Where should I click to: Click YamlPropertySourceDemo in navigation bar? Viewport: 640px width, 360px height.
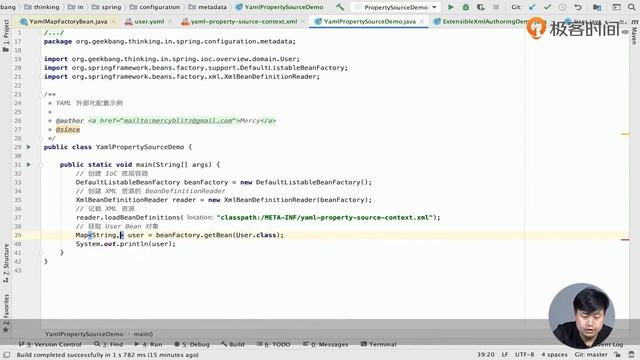point(280,7)
